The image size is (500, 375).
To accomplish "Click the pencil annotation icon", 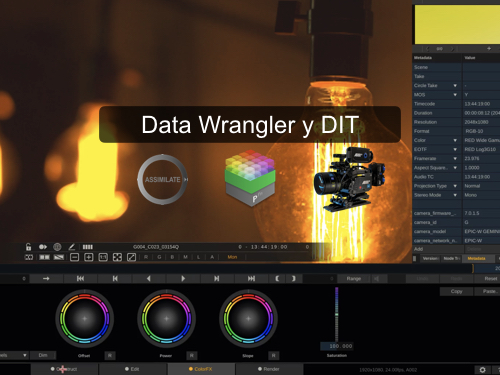I will coord(71,247).
